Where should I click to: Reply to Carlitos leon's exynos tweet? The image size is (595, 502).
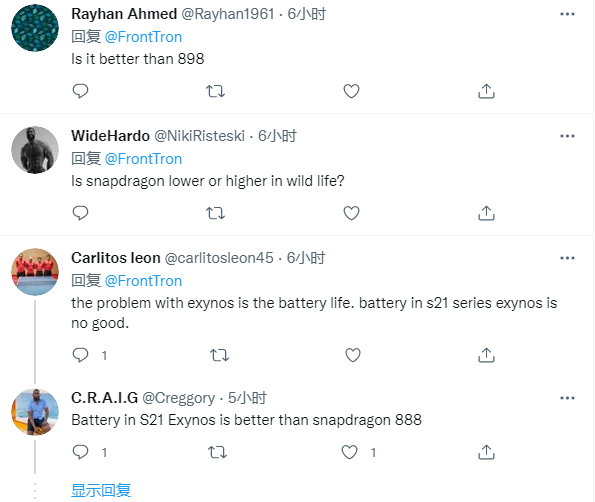point(80,355)
